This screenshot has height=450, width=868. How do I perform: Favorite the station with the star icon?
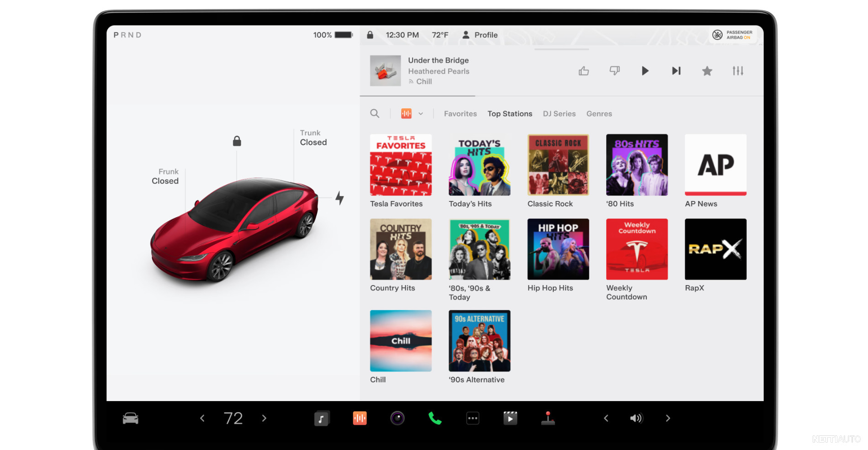pyautogui.click(x=707, y=71)
